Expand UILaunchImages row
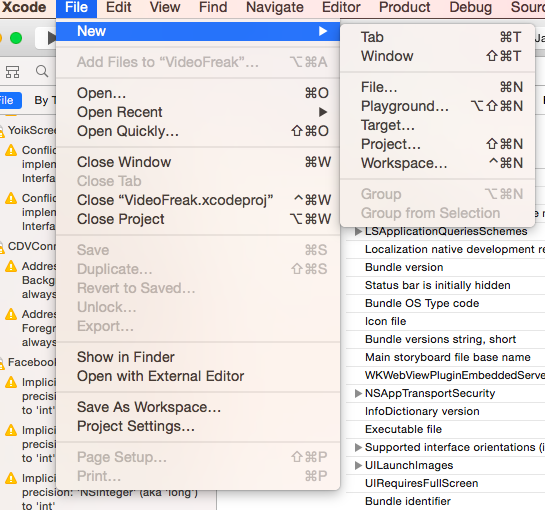This screenshot has height=510, width=545. coord(358,465)
